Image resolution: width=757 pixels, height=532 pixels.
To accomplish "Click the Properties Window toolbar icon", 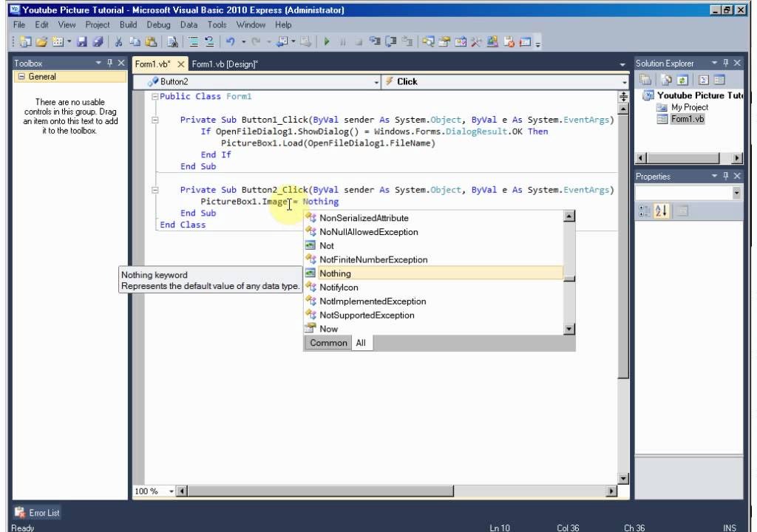I will pos(444,42).
